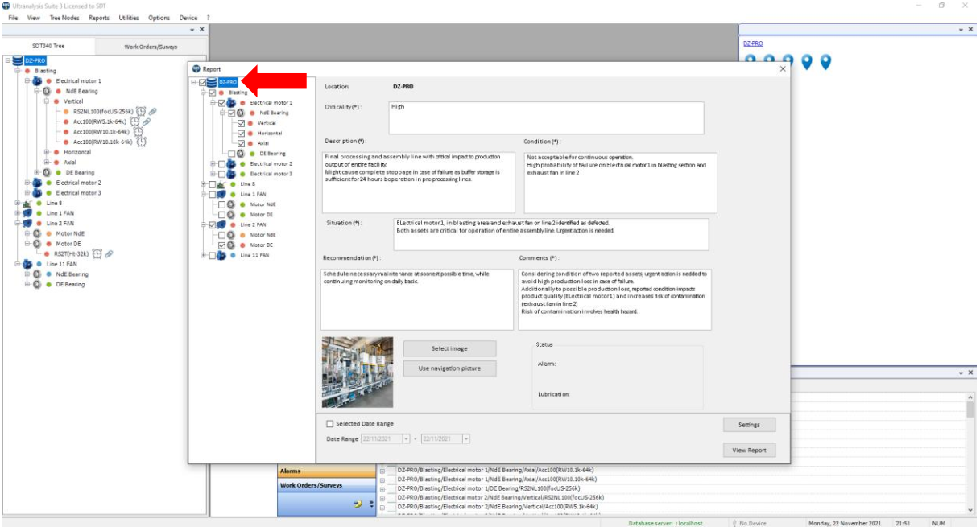Open the Tree Nodes menu
This screenshot has width=980, height=531.
64,17
